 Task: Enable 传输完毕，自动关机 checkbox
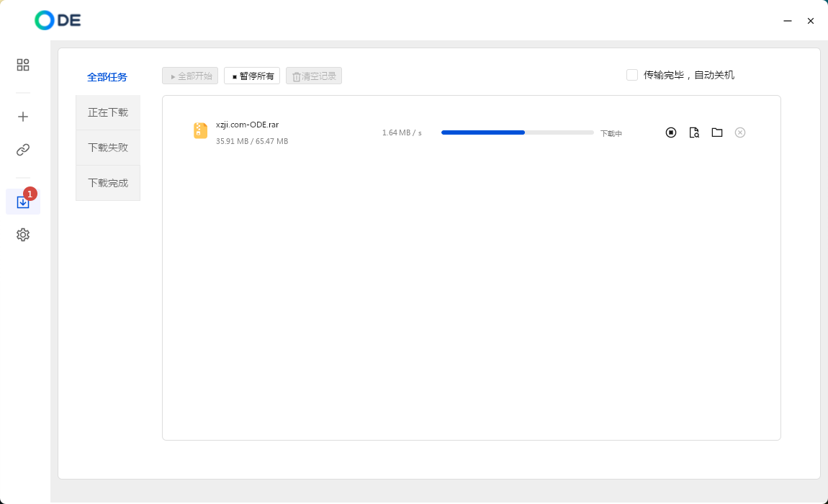coord(632,75)
